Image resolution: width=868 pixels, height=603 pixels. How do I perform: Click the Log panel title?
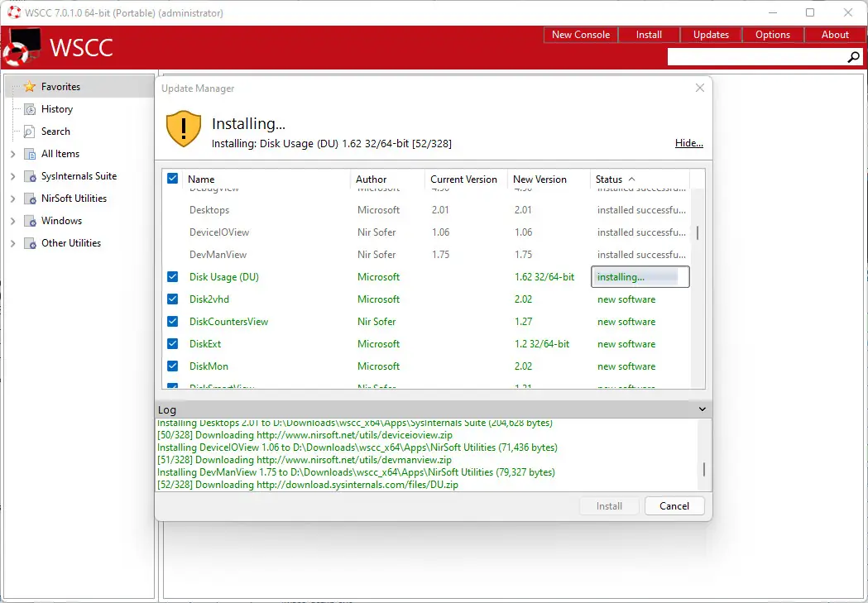pyautogui.click(x=166, y=410)
